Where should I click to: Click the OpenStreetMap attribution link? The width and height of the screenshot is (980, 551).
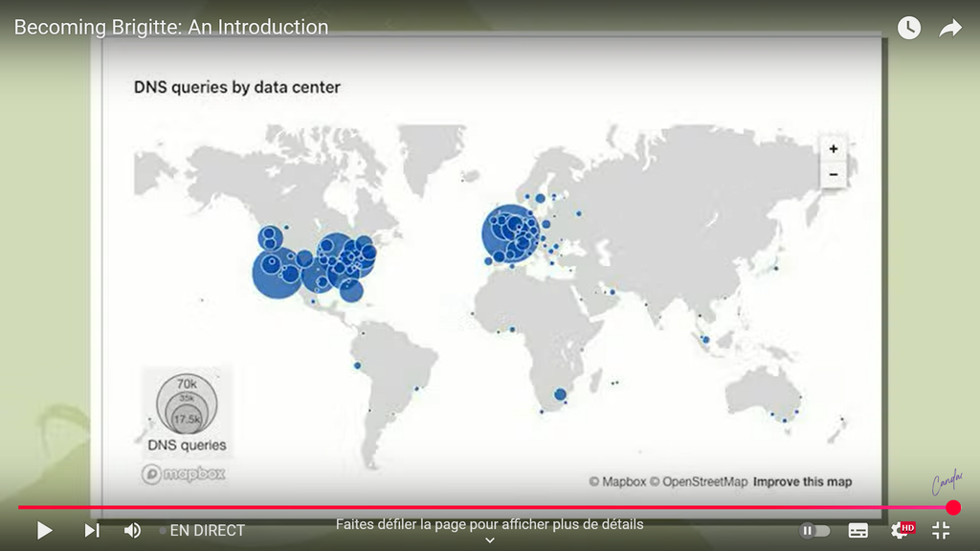(x=703, y=481)
